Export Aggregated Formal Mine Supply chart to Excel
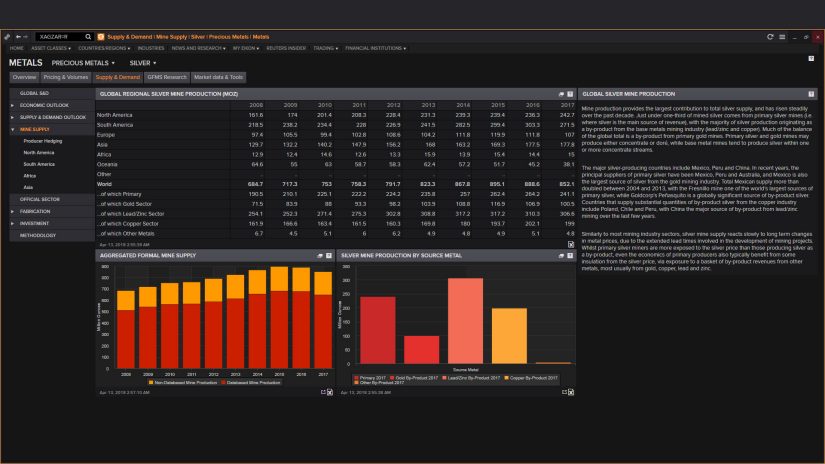Screen dimensions: 825x464 330,392
